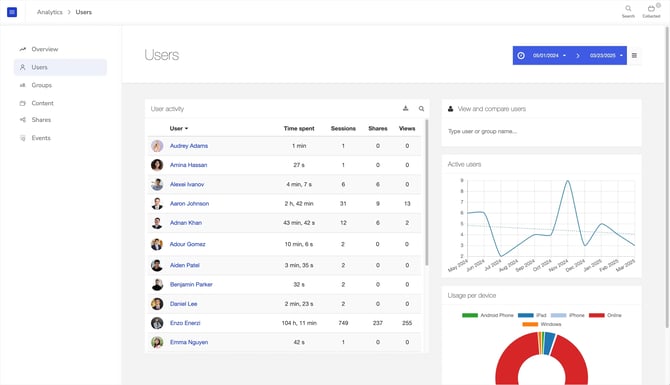
Task: Sort by Time spent column header
Action: coord(299,128)
